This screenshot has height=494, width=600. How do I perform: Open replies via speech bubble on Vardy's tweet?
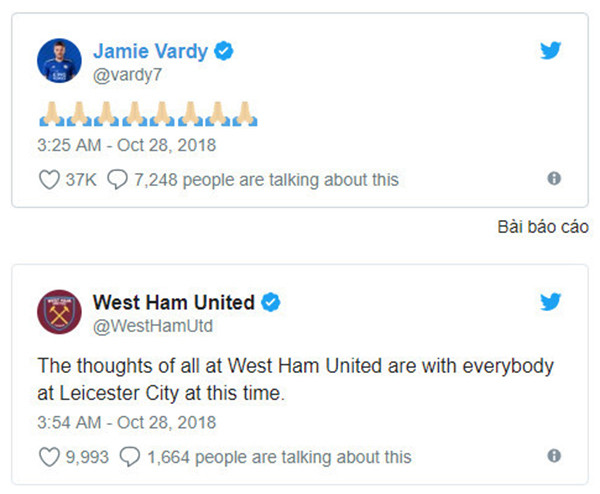point(117,180)
